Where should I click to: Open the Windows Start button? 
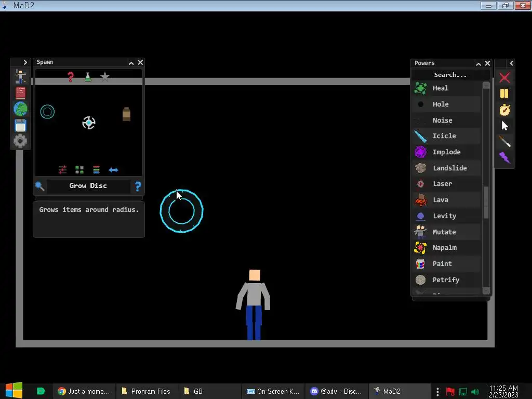14,391
